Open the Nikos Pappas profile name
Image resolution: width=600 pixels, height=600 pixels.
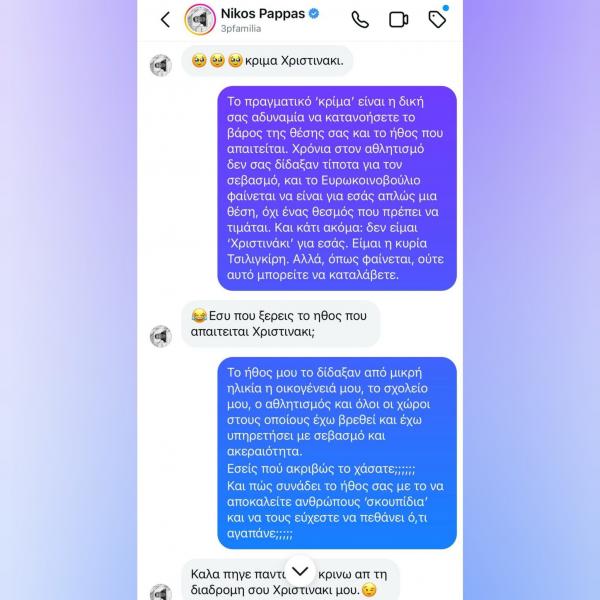point(263,14)
